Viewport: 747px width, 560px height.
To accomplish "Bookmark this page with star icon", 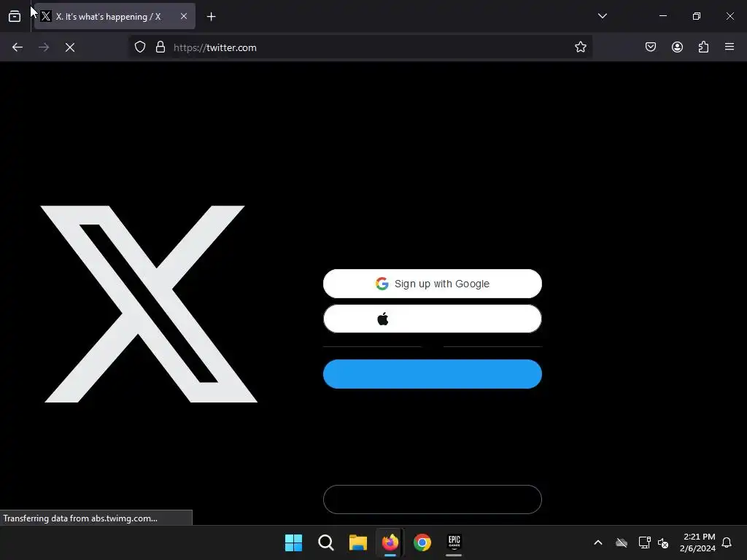I will [x=580, y=47].
